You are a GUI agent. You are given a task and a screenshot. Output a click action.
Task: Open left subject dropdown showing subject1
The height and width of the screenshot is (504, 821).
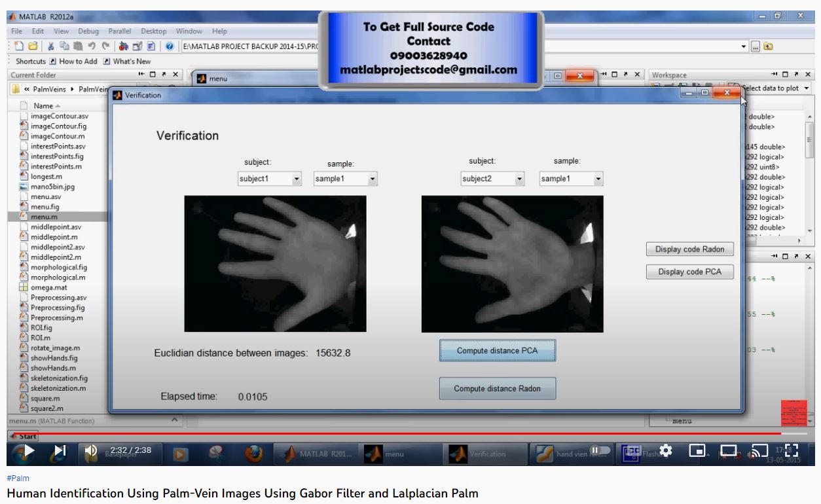(x=269, y=178)
